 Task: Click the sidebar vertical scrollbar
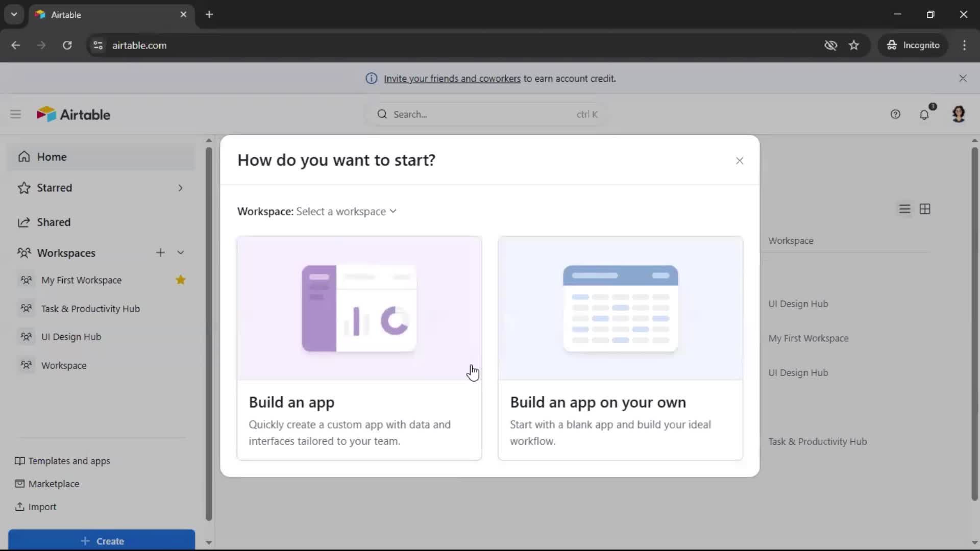click(x=209, y=334)
